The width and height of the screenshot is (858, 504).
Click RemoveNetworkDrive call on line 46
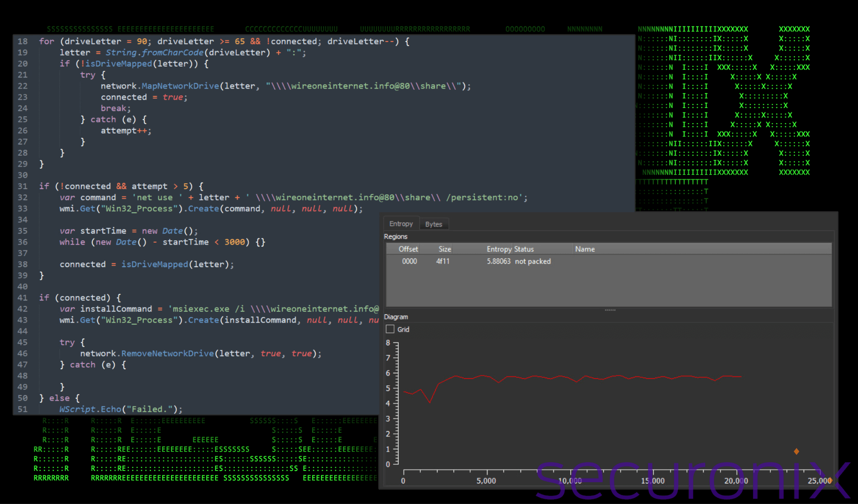pyautogui.click(x=168, y=353)
